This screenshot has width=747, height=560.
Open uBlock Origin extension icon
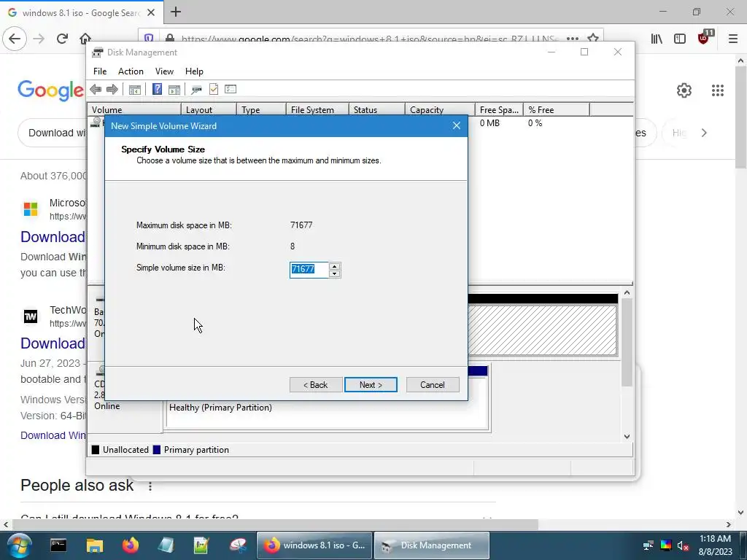(704, 38)
